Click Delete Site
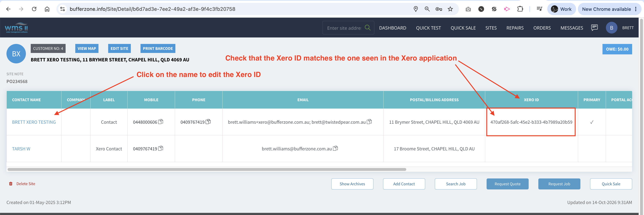Viewport: 644px width, 215px height. point(22,184)
